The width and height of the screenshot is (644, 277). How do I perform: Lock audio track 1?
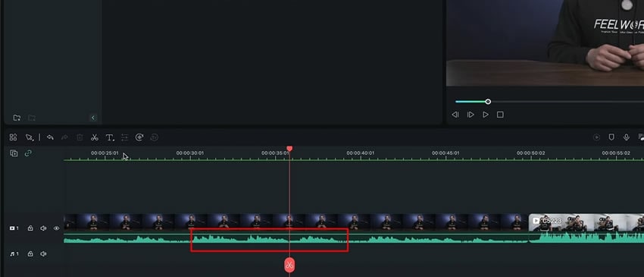tap(30, 254)
